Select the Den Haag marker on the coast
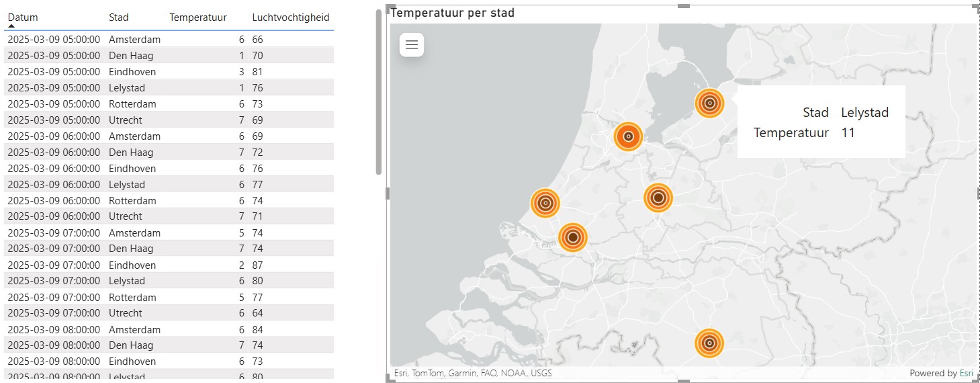This screenshot has width=980, height=383. (545, 203)
